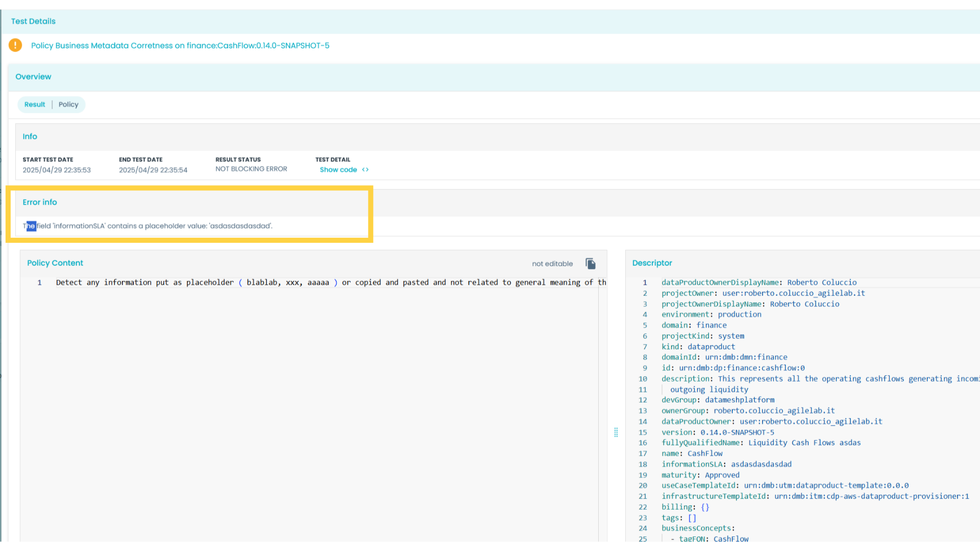980x551 pixels.
Task: Click the code brackets icon beside Show code
Action: (365, 170)
